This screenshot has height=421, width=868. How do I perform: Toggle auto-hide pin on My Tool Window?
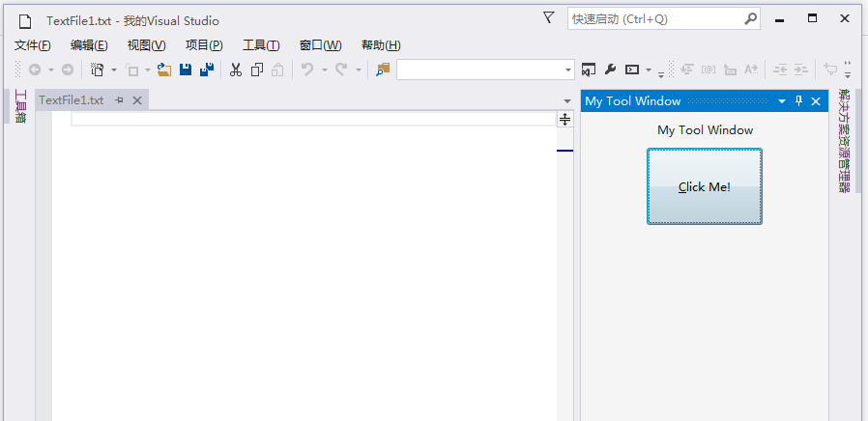798,100
